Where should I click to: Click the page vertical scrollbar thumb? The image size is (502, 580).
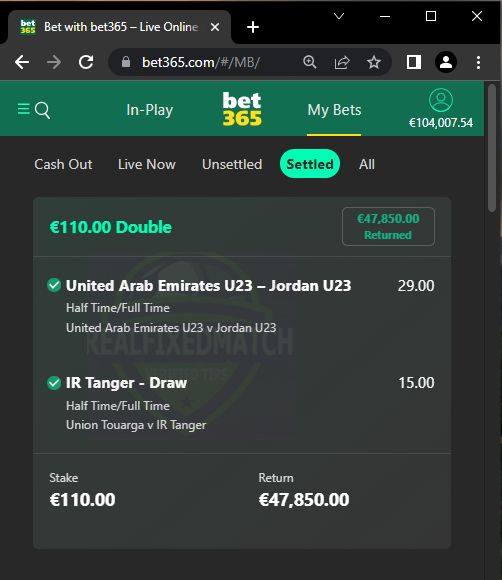click(x=492, y=148)
